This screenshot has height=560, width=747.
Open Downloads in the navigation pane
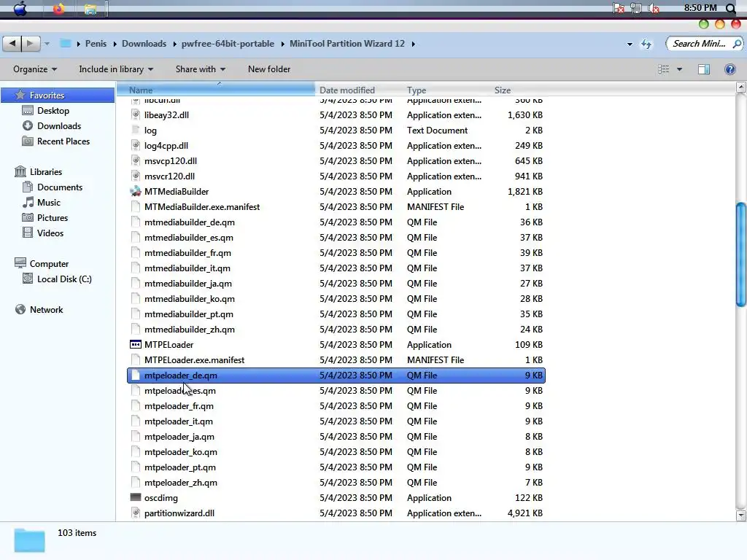59,125
